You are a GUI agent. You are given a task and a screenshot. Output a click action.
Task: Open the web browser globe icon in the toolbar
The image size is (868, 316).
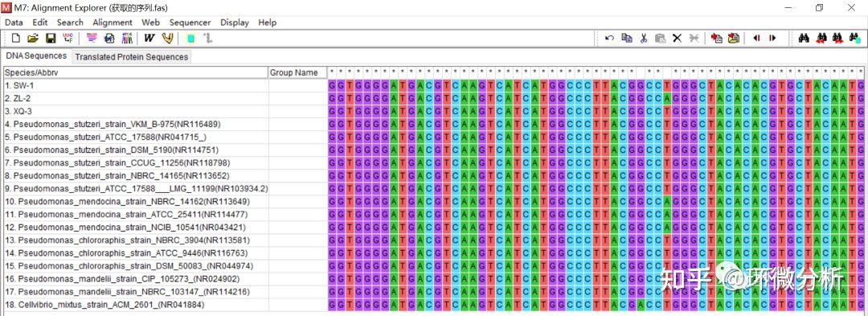(109, 38)
